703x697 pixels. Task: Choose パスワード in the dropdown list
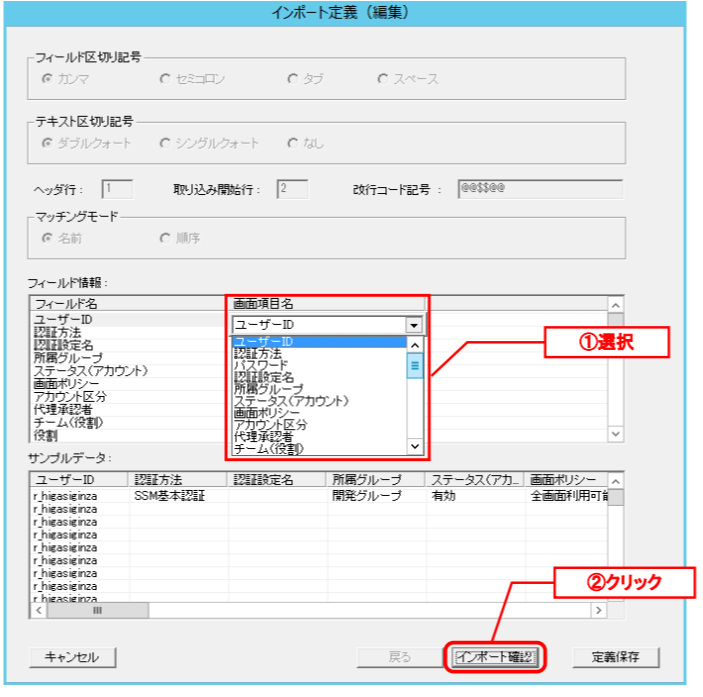click(x=319, y=365)
